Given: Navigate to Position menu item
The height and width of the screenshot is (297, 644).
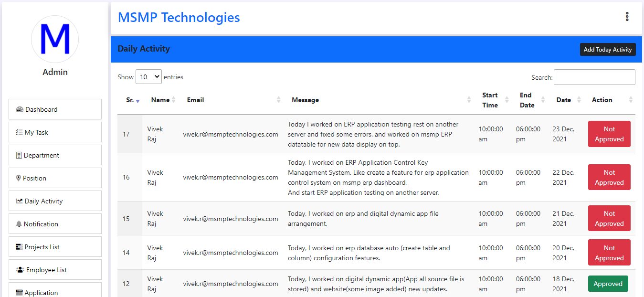Looking at the screenshot, I should tap(55, 178).
